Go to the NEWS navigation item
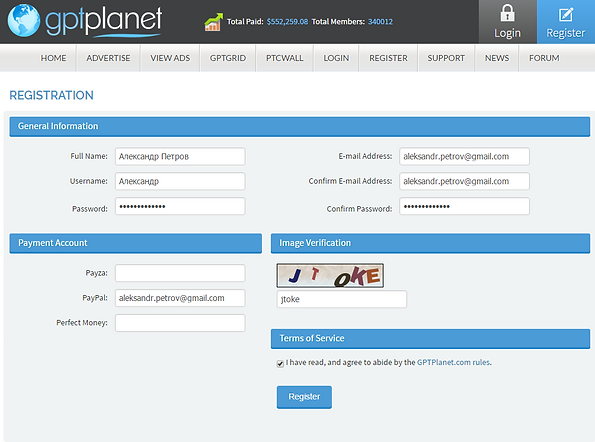595x442 pixels. (x=497, y=58)
